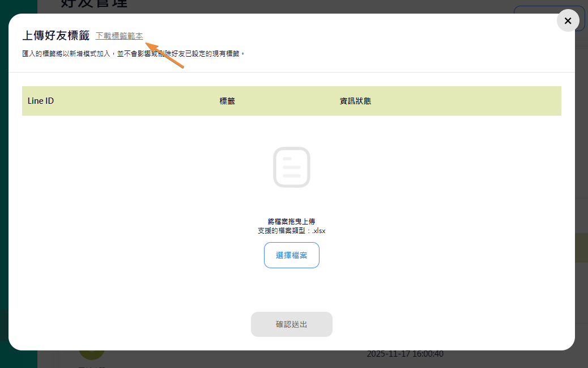Click the 好友管理 page heading

[93, 5]
